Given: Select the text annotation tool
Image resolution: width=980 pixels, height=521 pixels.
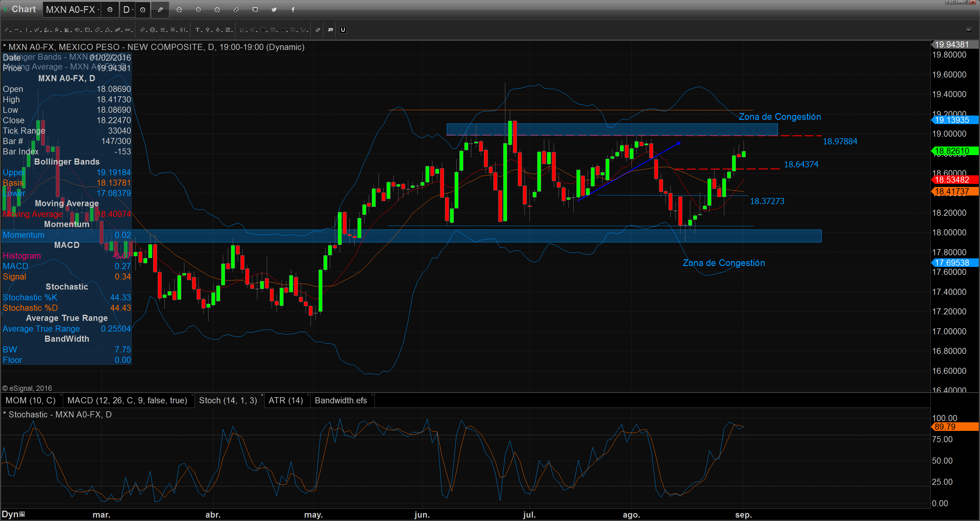Looking at the screenshot, I should pos(198,30).
